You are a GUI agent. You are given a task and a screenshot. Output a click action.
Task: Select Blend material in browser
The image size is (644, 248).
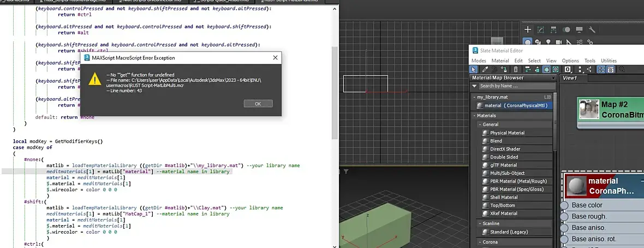coord(517,140)
